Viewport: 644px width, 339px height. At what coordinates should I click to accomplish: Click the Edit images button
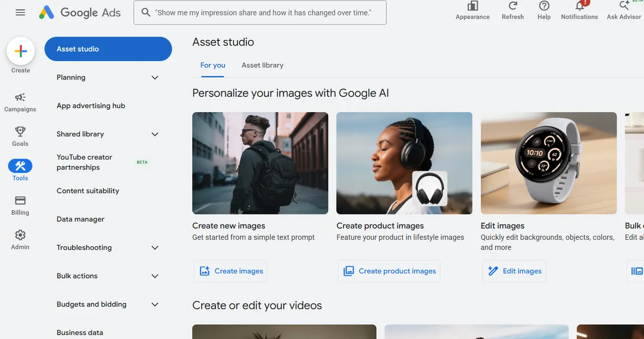[514, 271]
